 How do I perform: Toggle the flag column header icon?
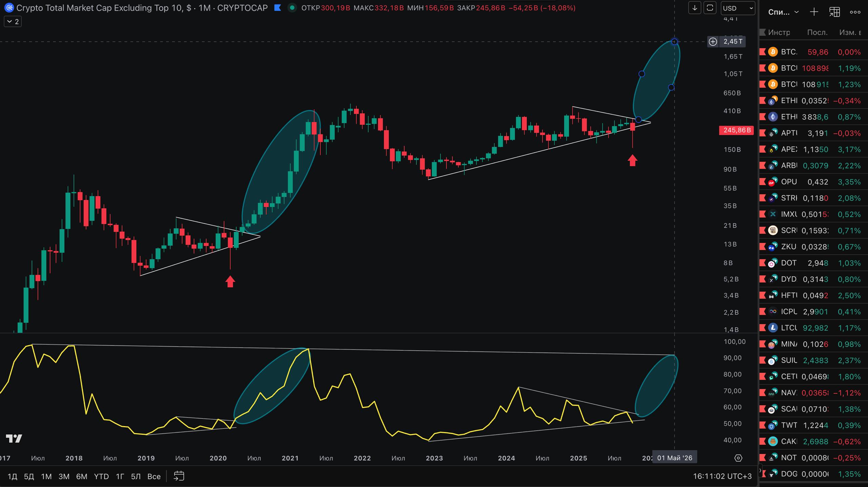point(763,32)
